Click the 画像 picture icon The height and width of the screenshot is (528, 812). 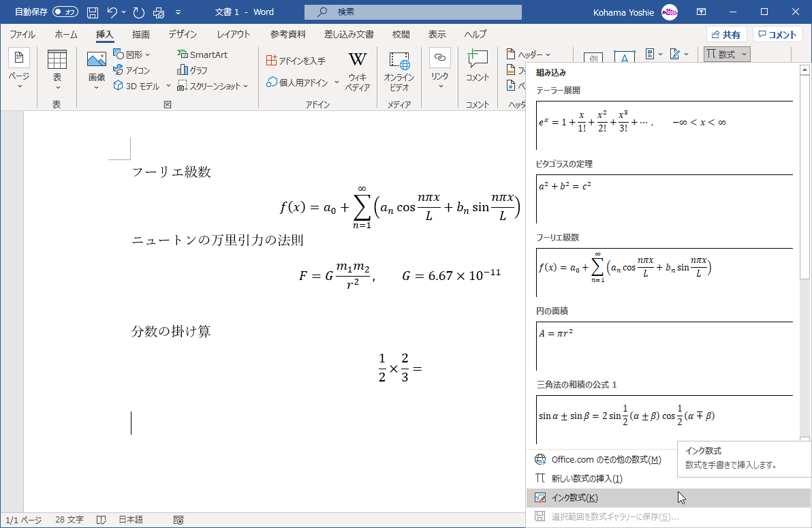pos(97,61)
